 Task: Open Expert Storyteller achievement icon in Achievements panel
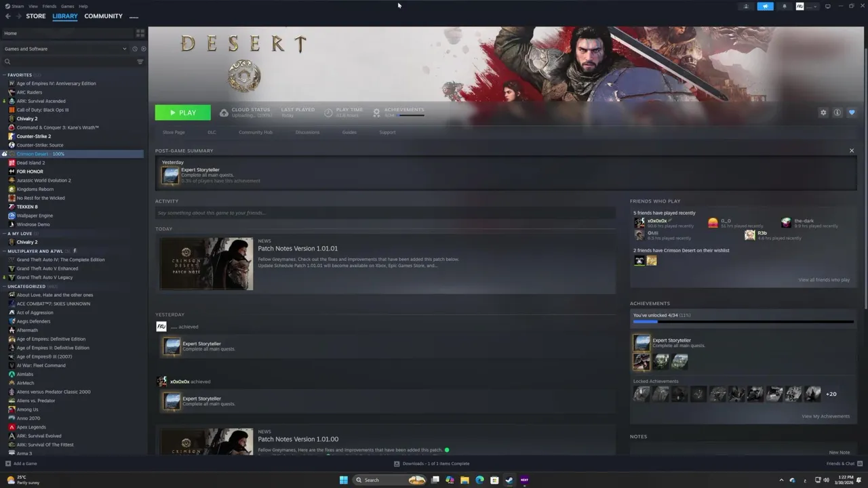pos(642,343)
